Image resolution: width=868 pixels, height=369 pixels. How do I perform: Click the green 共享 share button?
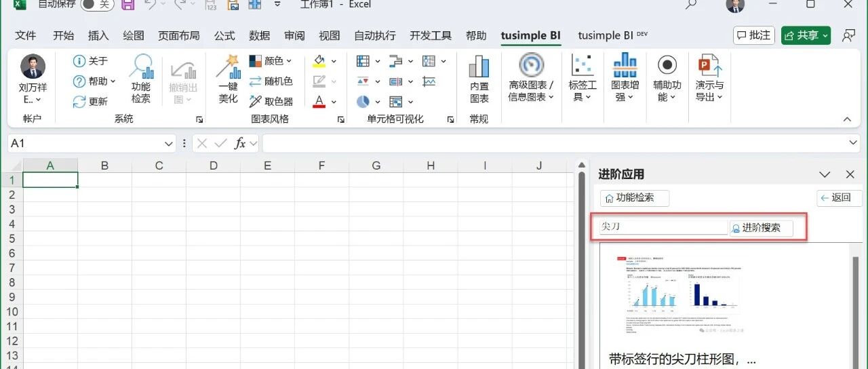[x=806, y=36]
